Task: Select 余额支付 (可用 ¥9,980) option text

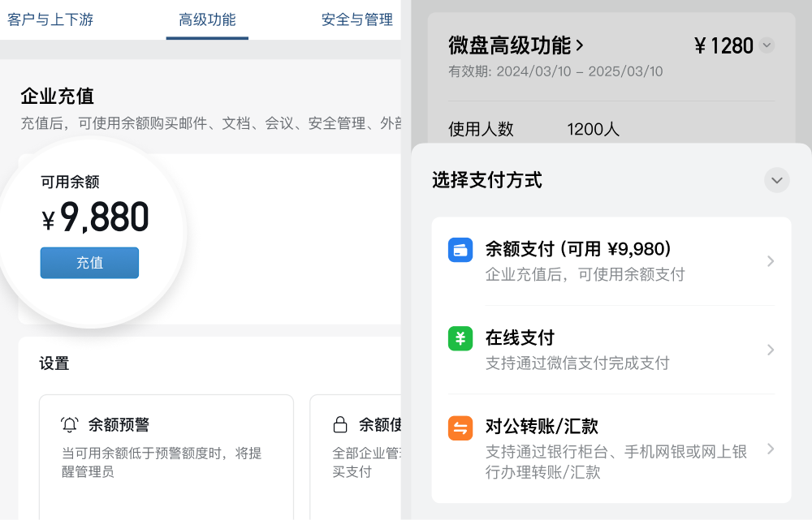Action: (578, 249)
